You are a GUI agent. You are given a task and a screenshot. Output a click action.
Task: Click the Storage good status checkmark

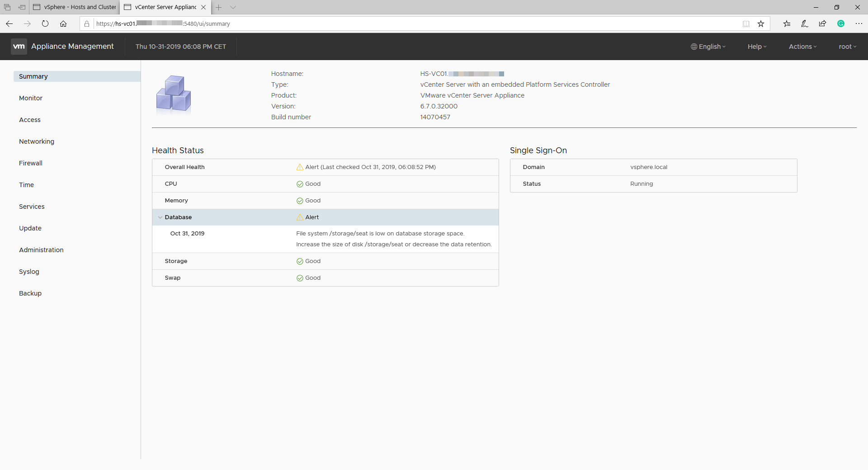300,261
